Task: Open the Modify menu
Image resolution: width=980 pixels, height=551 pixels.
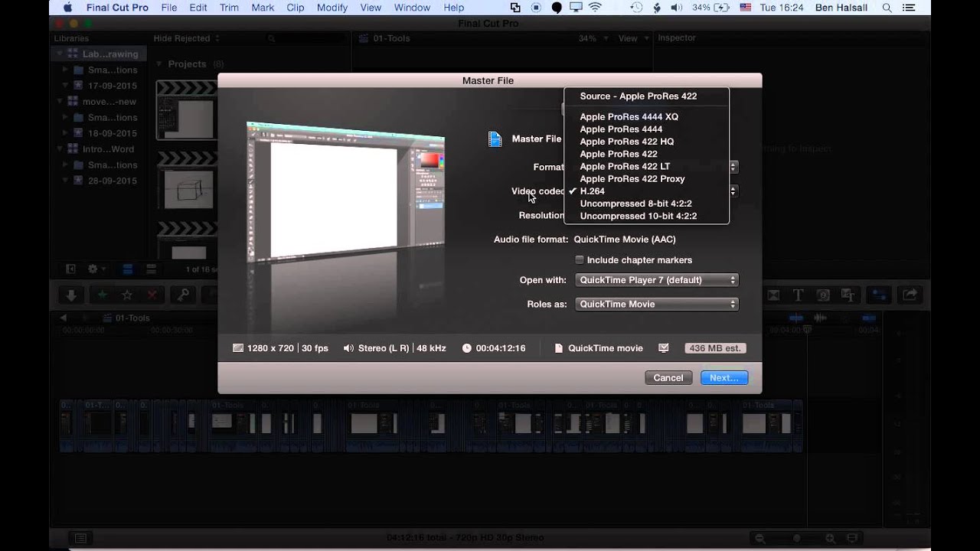Action: pos(332,8)
